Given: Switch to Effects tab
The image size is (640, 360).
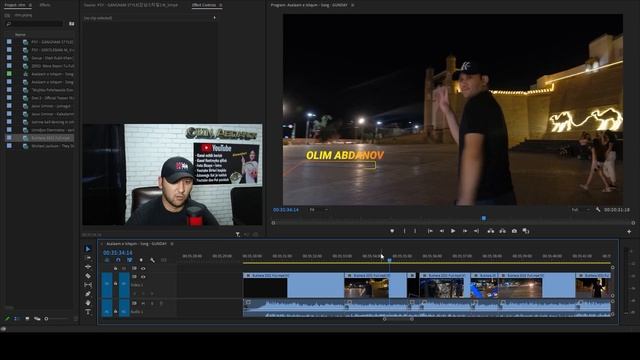Looking at the screenshot, I should pos(45,5).
